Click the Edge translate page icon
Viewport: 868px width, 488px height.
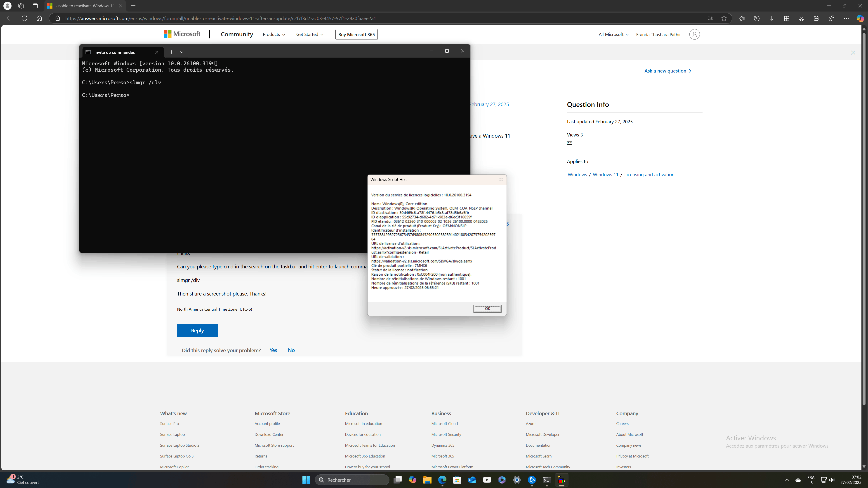coord(710,18)
